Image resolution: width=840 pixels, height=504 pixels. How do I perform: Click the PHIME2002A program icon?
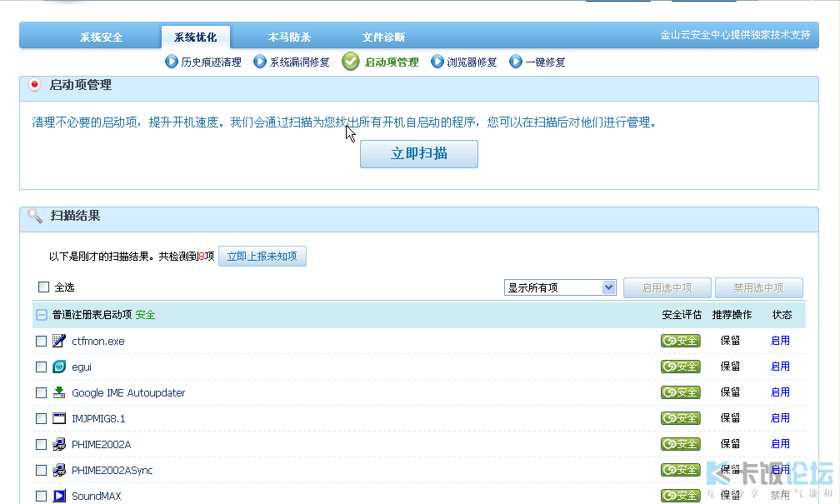tap(59, 444)
